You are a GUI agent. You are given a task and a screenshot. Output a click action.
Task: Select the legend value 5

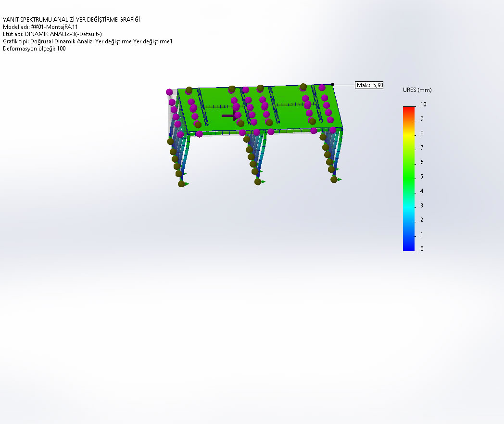pos(422,177)
